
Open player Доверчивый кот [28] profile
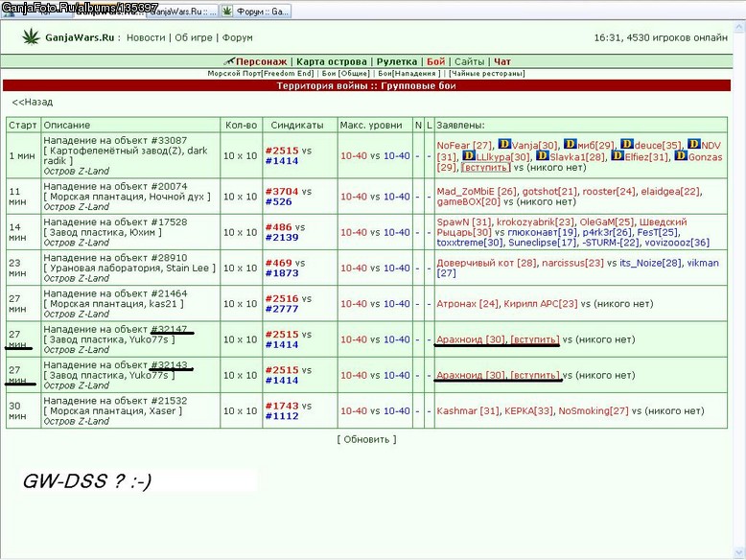click(487, 263)
